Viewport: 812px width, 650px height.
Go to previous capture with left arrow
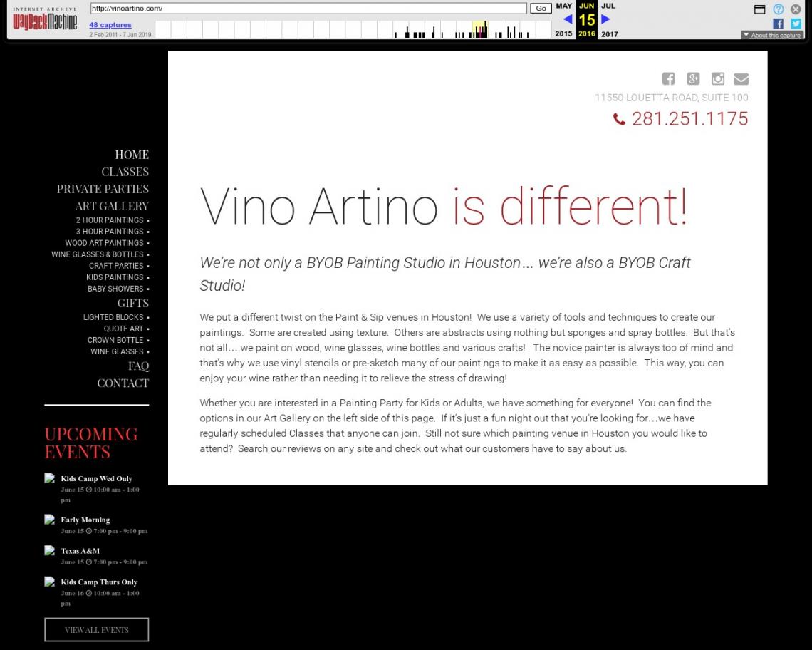click(568, 19)
